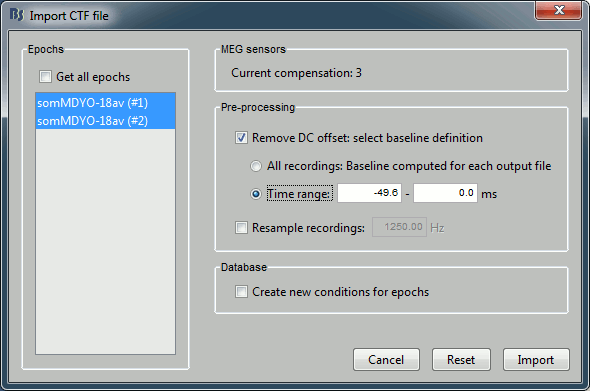Select the Time range radio button
590x391 pixels.
(x=256, y=194)
